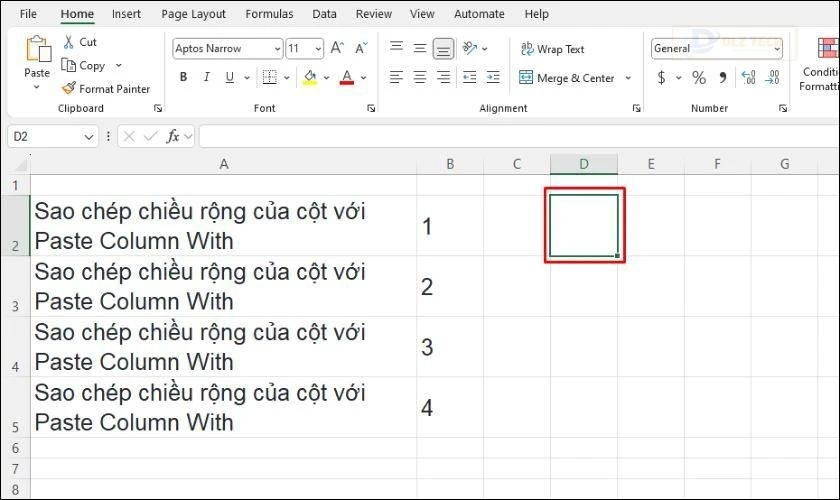Open the File tab
The width and height of the screenshot is (840, 500).
click(x=28, y=14)
